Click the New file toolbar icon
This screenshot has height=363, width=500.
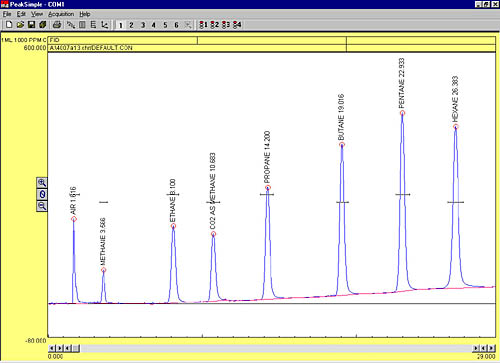[9, 25]
